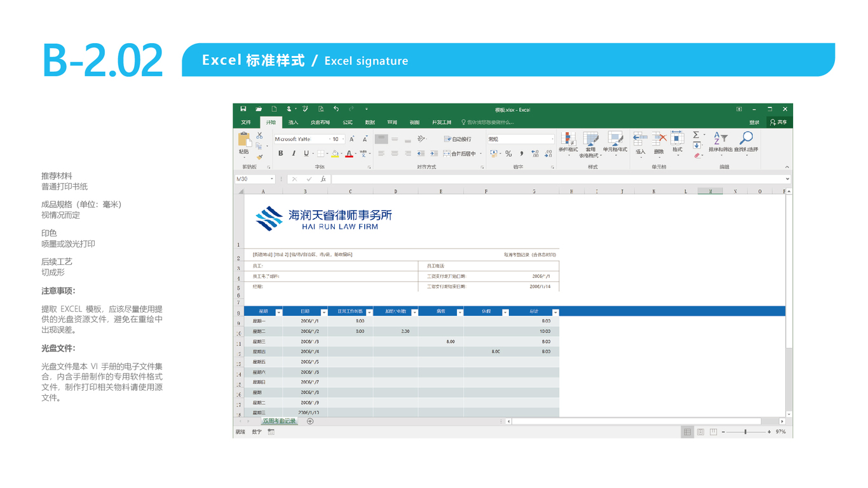868x488 pixels.
Task: Toggle Underline formatting
Action: tap(306, 153)
